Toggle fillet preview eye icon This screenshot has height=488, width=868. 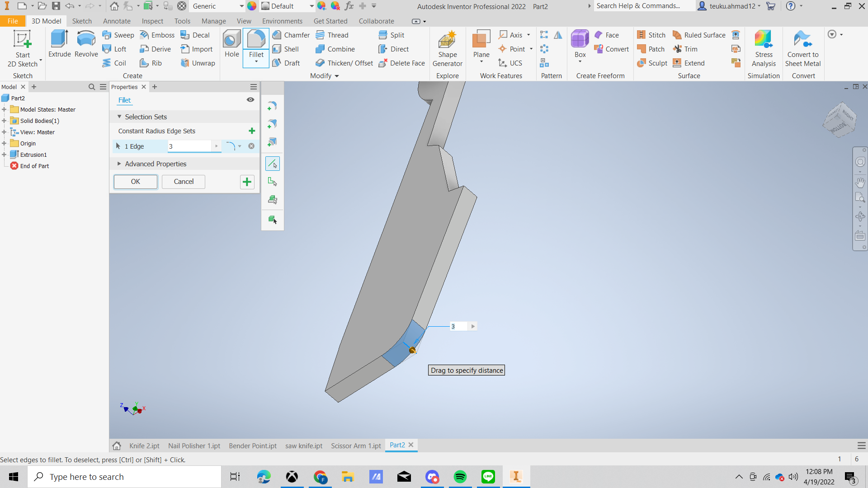point(250,100)
